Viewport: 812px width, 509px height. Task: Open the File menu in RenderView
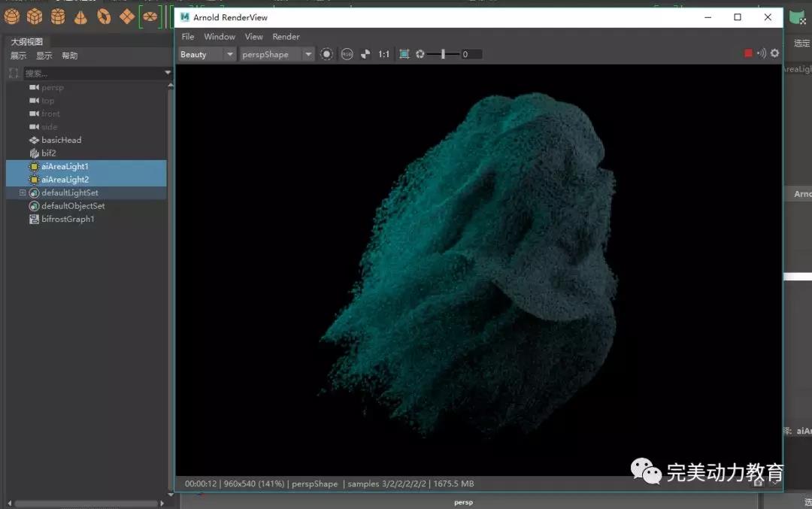click(x=188, y=36)
